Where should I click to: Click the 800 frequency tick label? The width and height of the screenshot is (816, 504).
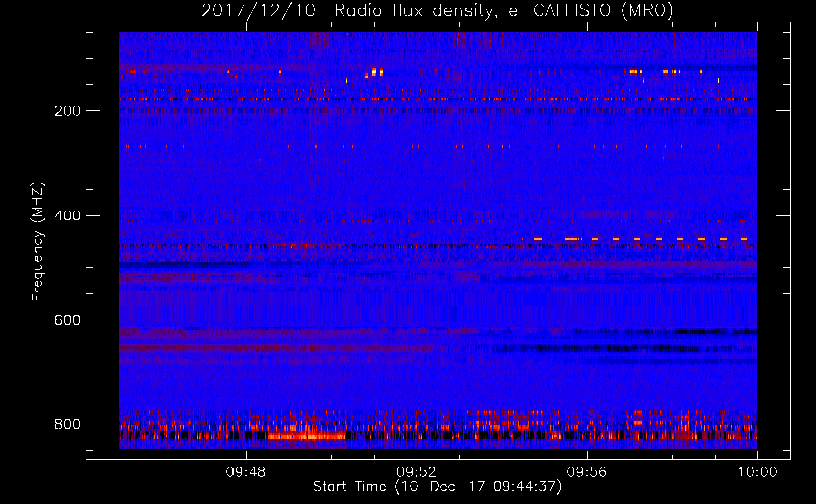(x=68, y=424)
